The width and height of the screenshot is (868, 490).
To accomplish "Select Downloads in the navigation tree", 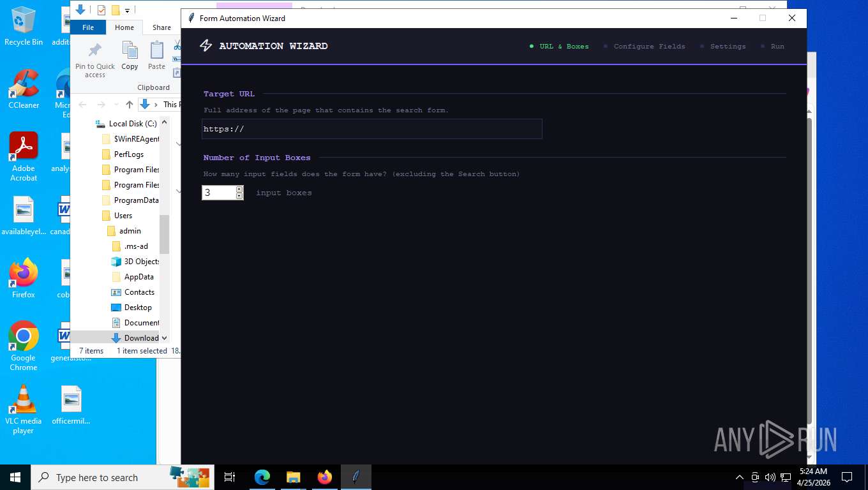I will coord(135,338).
